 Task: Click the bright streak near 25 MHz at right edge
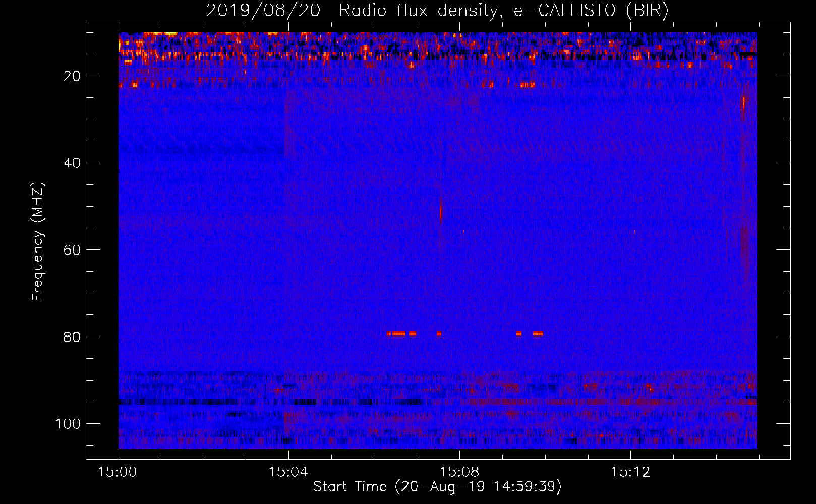pyautogui.click(x=743, y=106)
